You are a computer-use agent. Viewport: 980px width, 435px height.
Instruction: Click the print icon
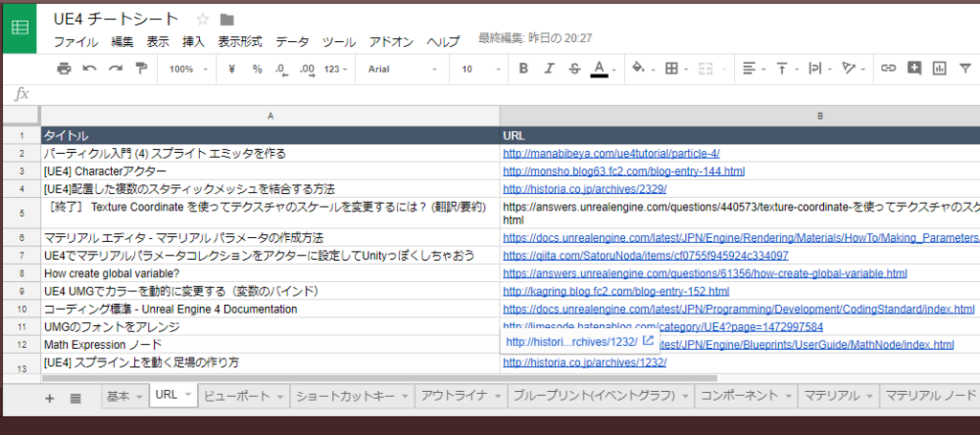click(x=64, y=69)
